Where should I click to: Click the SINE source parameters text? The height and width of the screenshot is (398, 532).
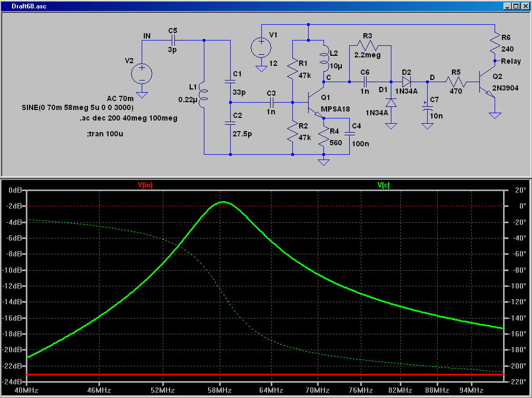pyautogui.click(x=78, y=108)
